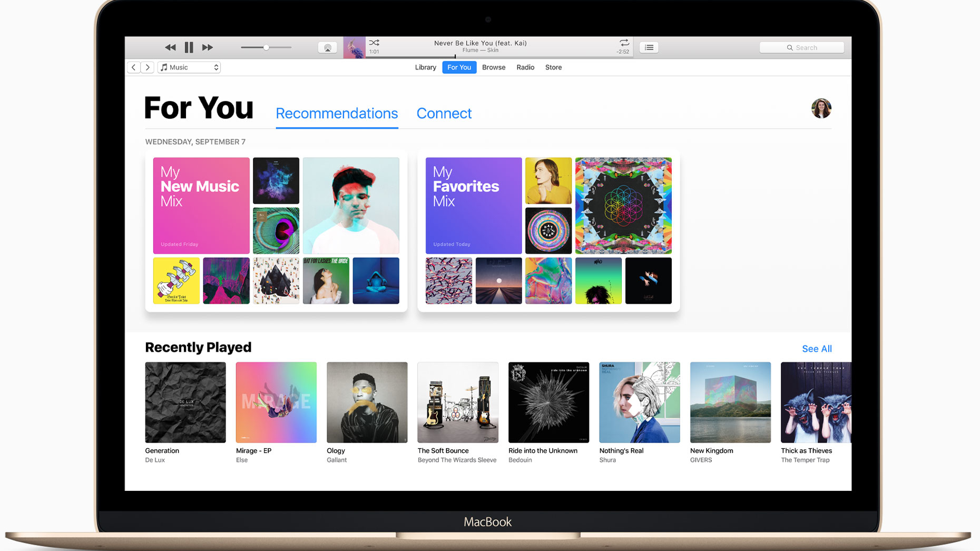Switch to the Library tab
The height and width of the screenshot is (551, 980).
point(425,67)
